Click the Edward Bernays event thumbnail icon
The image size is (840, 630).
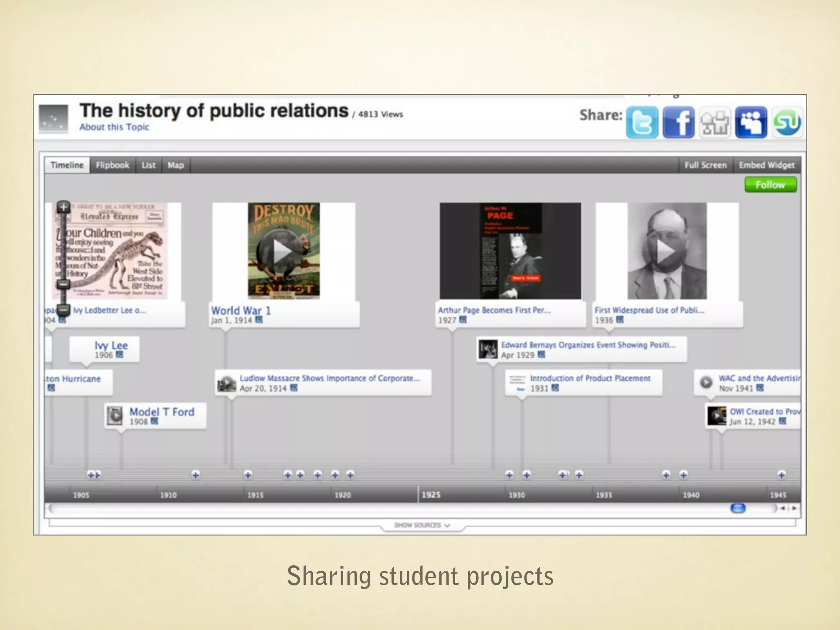click(488, 349)
